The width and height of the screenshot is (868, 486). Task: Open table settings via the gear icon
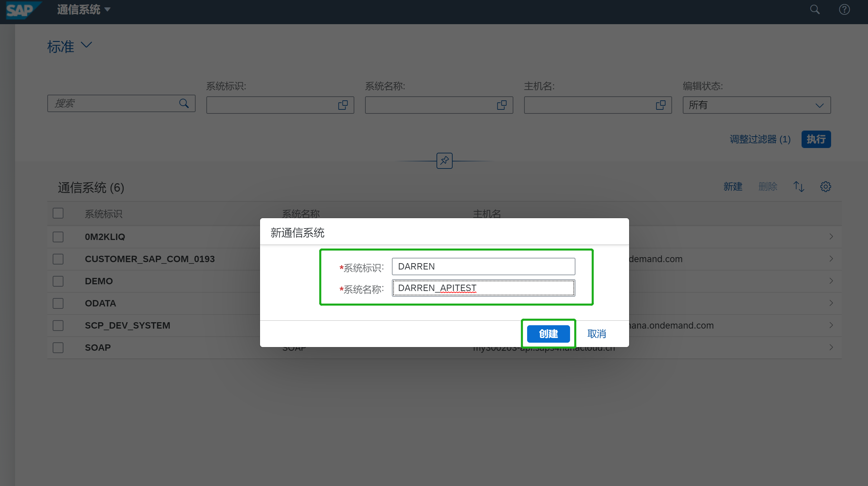pos(825,186)
